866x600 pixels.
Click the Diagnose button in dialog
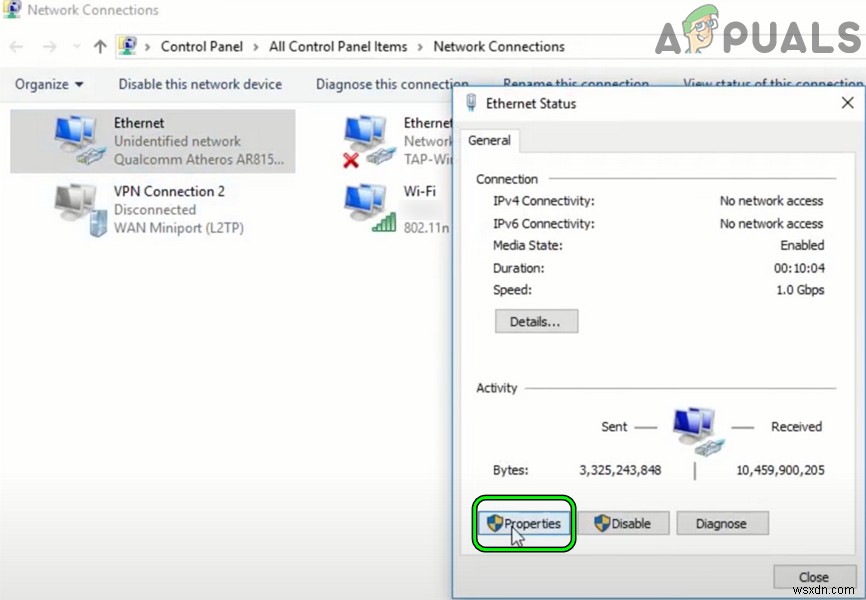click(x=721, y=523)
